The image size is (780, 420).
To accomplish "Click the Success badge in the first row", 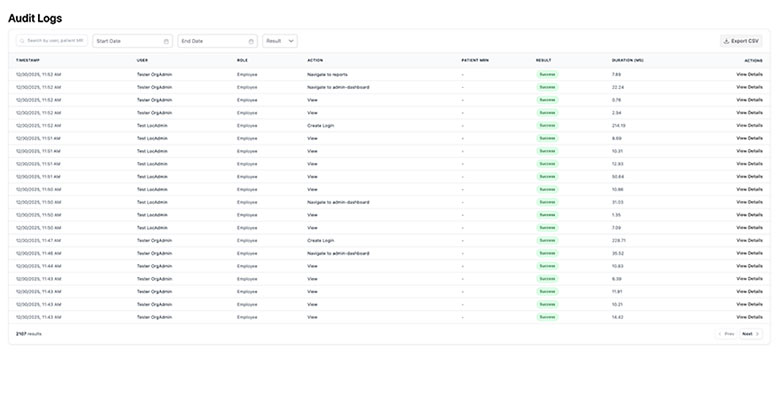I will click(547, 74).
